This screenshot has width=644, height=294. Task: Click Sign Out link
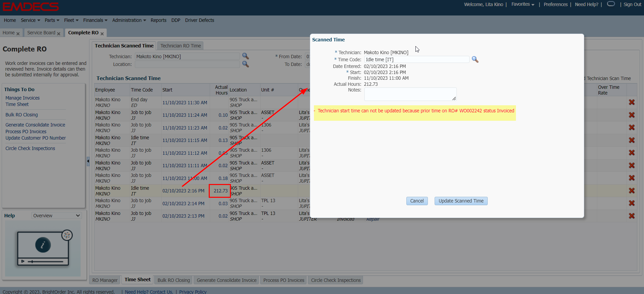(x=632, y=4)
